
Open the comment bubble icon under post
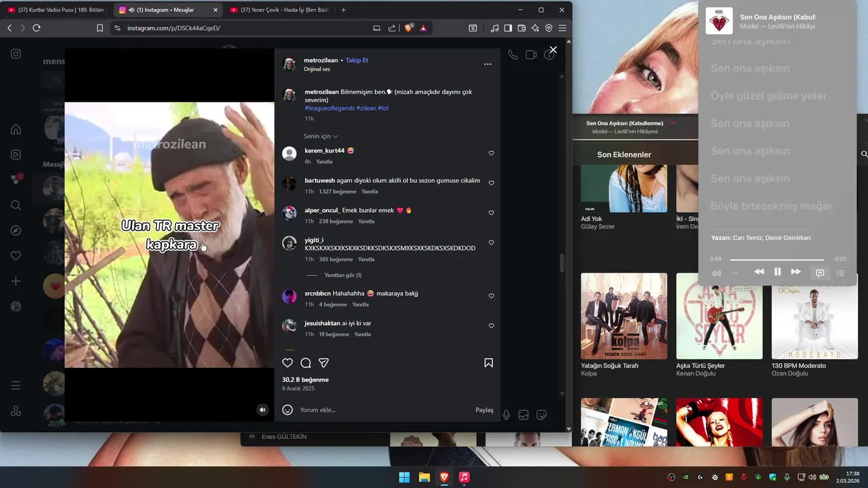coord(306,363)
